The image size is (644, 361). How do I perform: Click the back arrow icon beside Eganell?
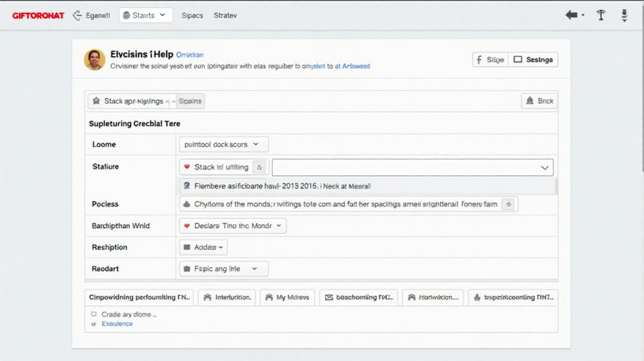click(x=77, y=16)
